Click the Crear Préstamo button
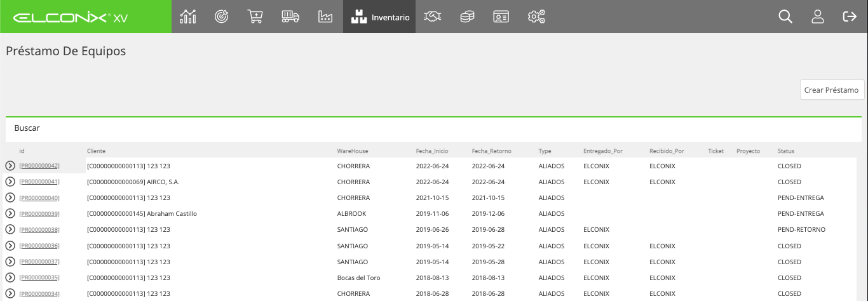This screenshot has width=868, height=301. [x=832, y=90]
